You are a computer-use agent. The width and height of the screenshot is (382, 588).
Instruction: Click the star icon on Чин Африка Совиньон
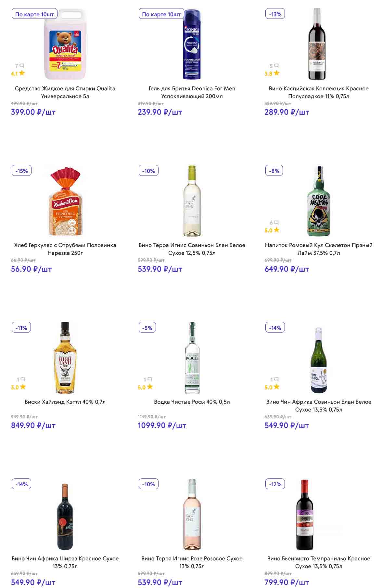[x=276, y=387]
